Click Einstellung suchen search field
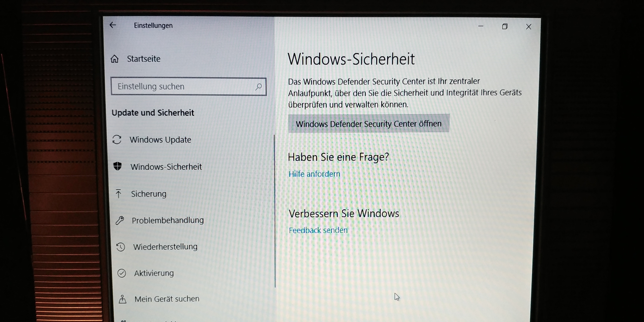Screen dimensions: 644x322 pos(188,86)
